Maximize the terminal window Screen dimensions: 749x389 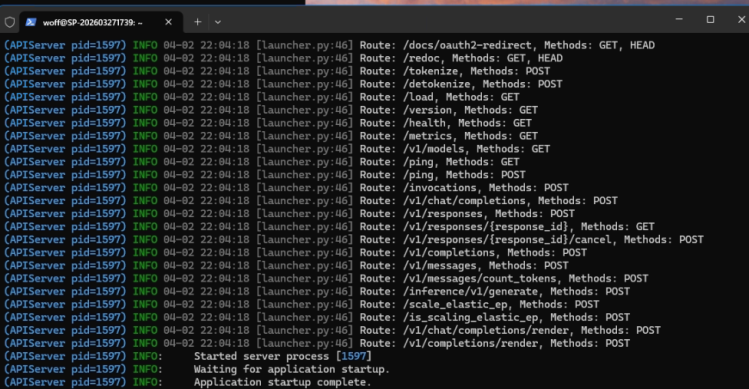point(710,20)
